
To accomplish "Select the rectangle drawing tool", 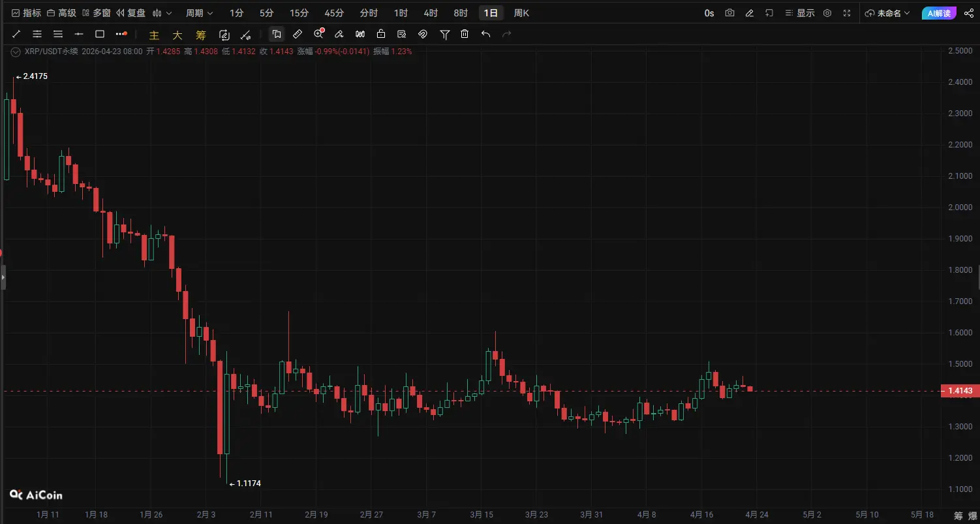I will tap(100, 34).
